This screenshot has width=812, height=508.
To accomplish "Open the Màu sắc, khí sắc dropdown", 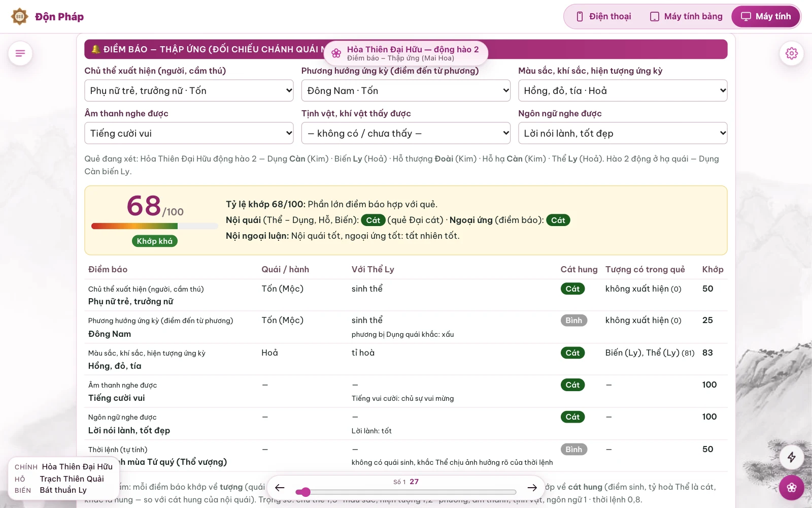I will [x=623, y=90].
